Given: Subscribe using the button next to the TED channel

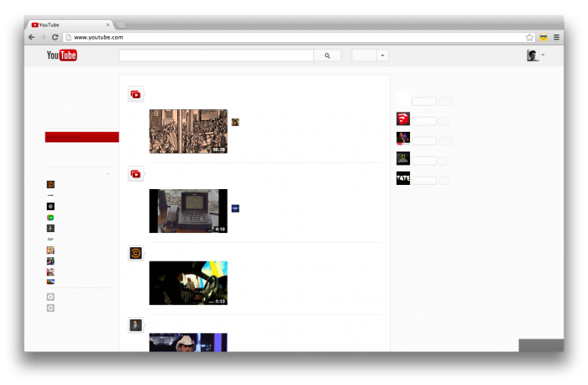Looking at the screenshot, I should click(x=424, y=141).
